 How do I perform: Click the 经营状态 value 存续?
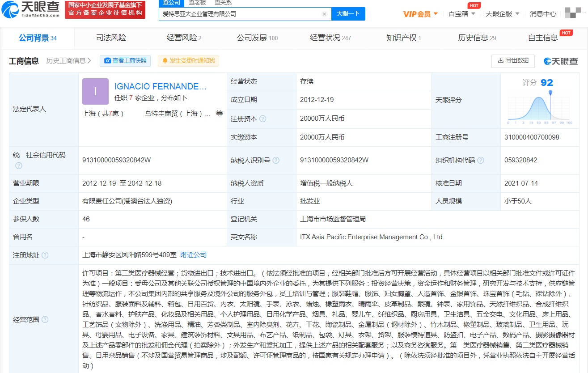click(x=307, y=81)
